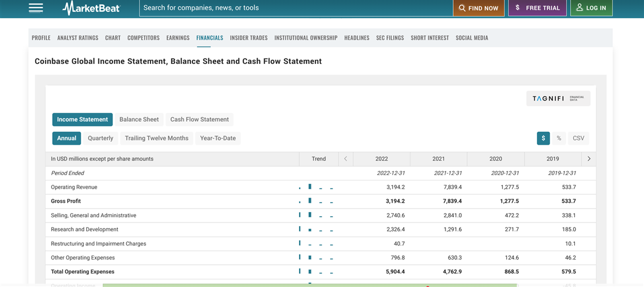
Task: Click the Total Operating Expenses trend sparkline
Action: [316, 272]
